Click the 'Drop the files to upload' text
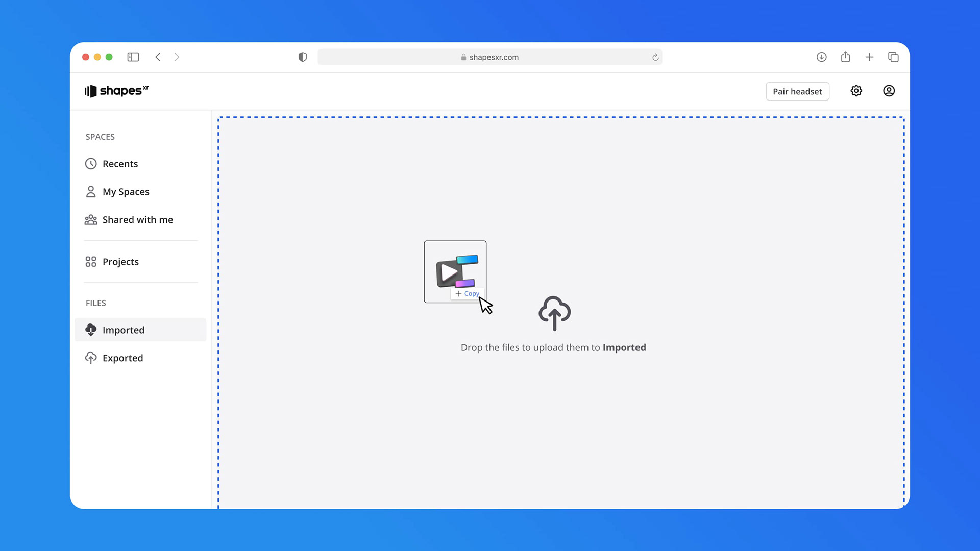 (x=553, y=347)
